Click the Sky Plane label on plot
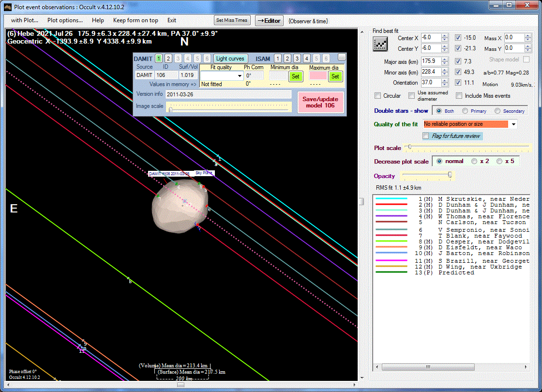 click(204, 173)
